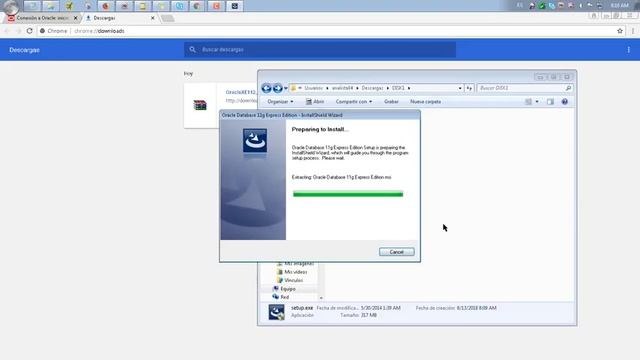This screenshot has width=640, height=360.
Task: Select DISK1 folder in breadcrumb path
Action: coord(398,88)
